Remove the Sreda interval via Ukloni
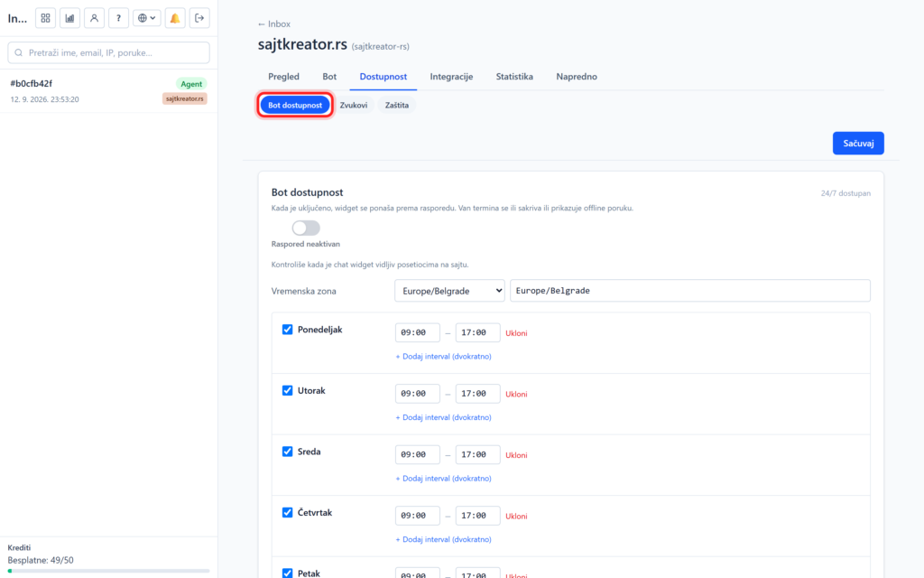Image resolution: width=924 pixels, height=578 pixels. [x=516, y=455]
